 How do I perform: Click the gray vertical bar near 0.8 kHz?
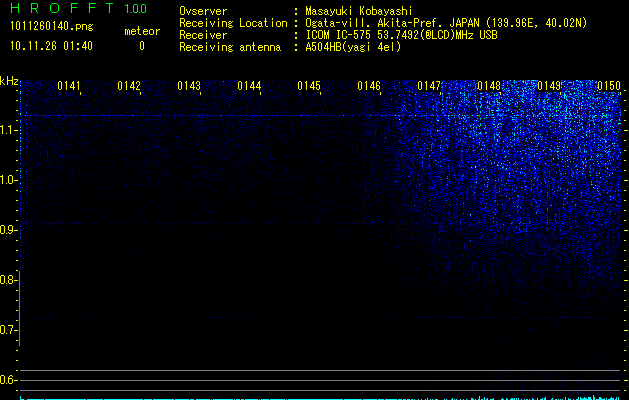click(x=20, y=308)
